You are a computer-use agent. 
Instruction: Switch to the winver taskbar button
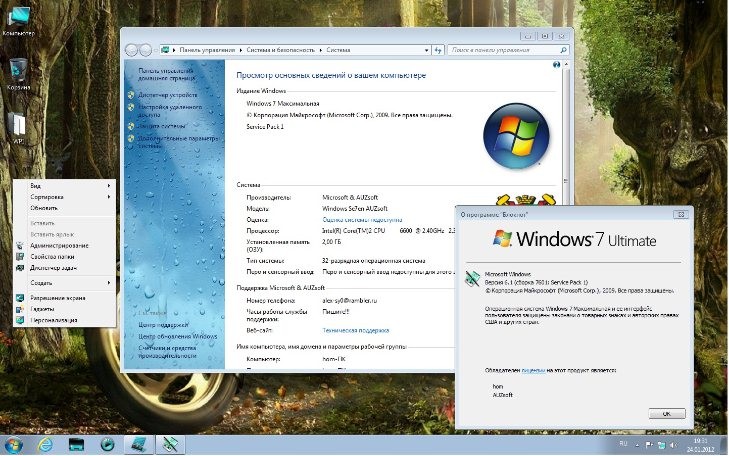[170, 445]
